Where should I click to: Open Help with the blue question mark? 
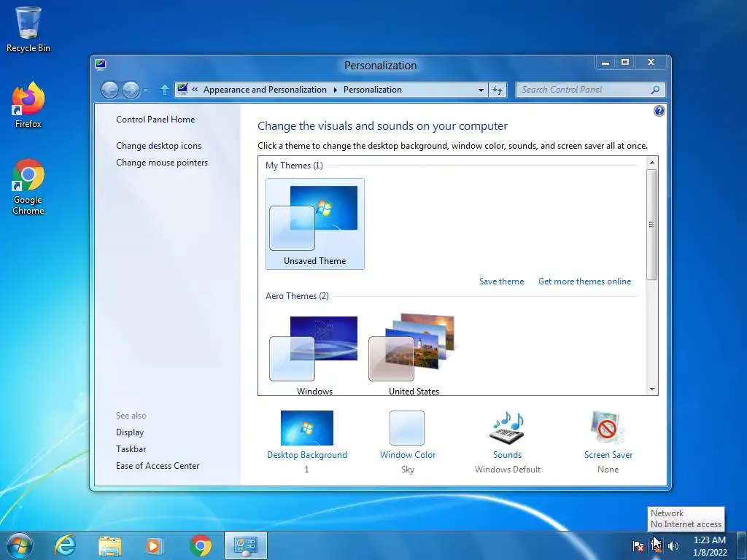click(x=659, y=111)
